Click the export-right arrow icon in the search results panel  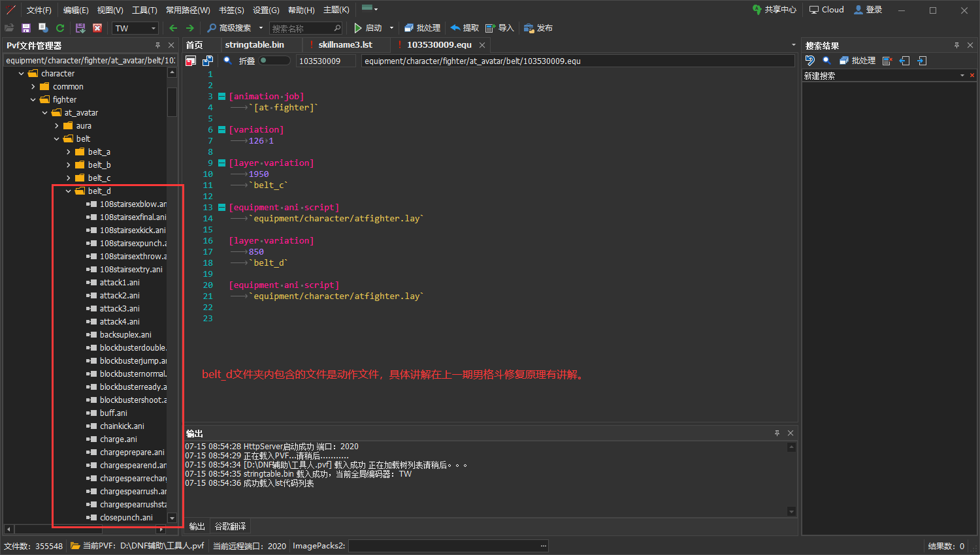click(922, 61)
